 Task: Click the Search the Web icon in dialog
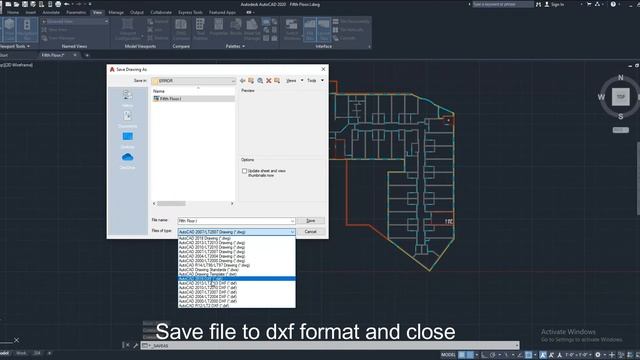(x=260, y=81)
